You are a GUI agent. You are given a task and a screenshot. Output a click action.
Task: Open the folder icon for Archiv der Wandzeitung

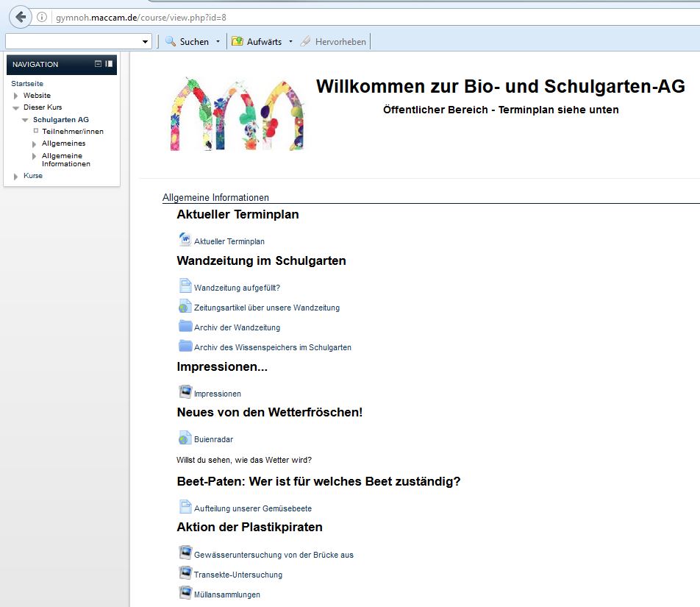(x=185, y=327)
